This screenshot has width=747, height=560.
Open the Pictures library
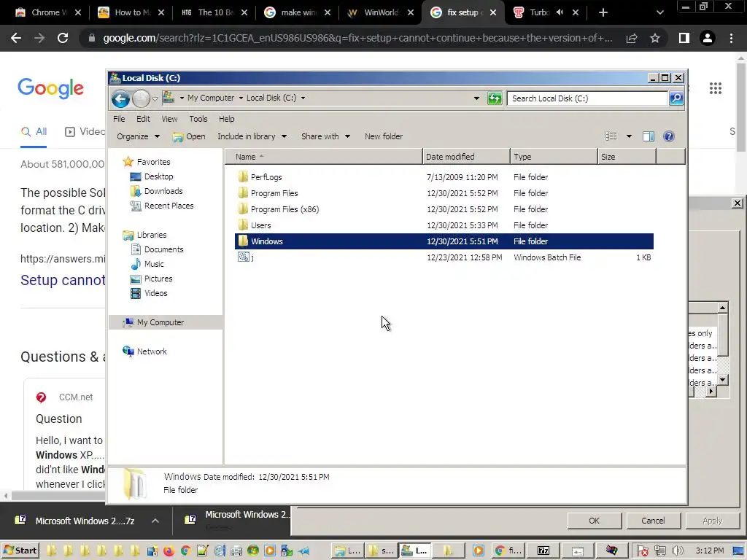point(158,279)
